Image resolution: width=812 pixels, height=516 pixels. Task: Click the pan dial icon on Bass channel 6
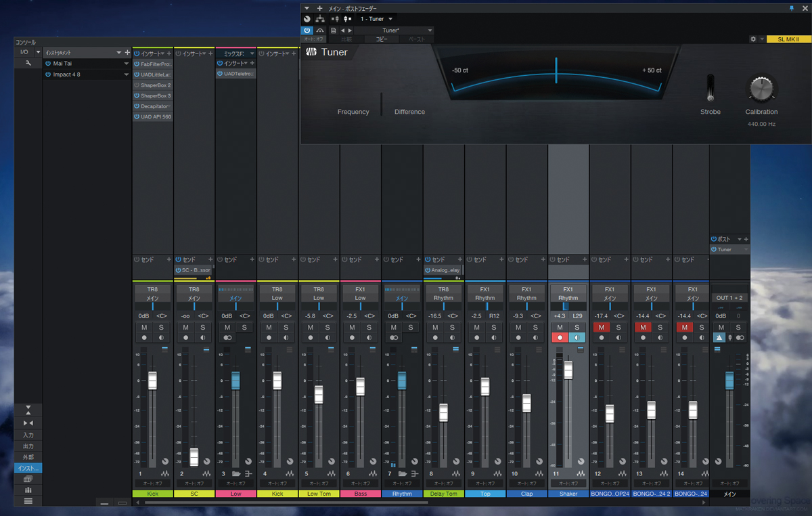click(x=373, y=461)
